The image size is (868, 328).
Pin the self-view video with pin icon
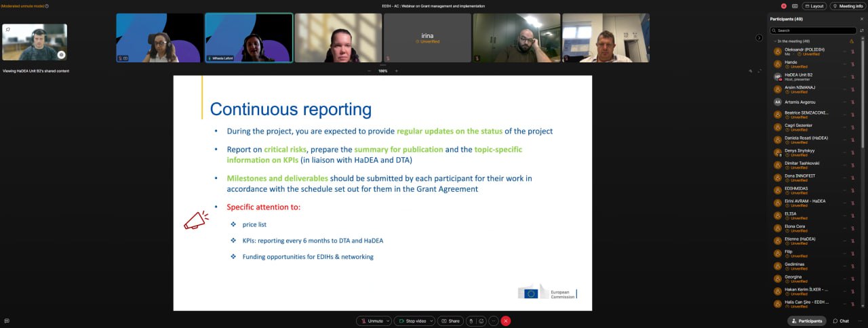coord(7,29)
